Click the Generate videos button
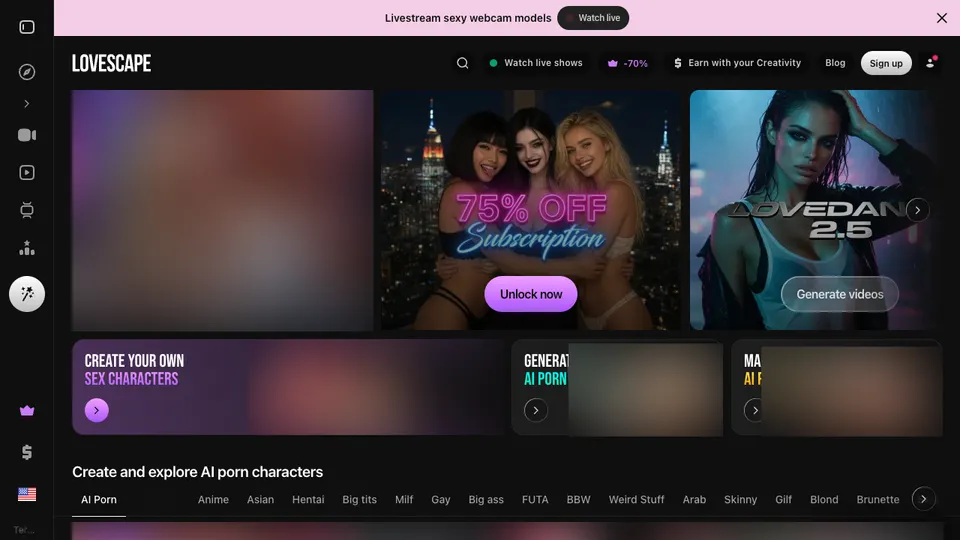The image size is (960, 540). pos(839,294)
